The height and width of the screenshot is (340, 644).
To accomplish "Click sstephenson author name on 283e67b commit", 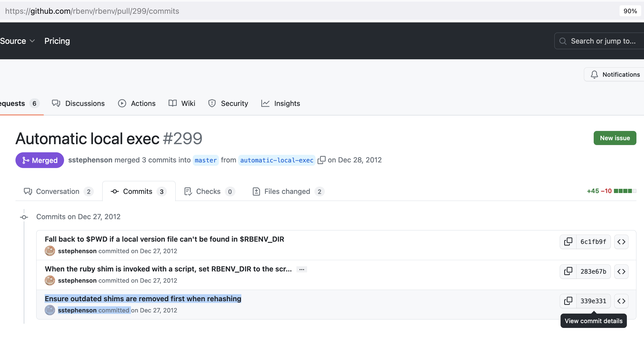I will [77, 280].
